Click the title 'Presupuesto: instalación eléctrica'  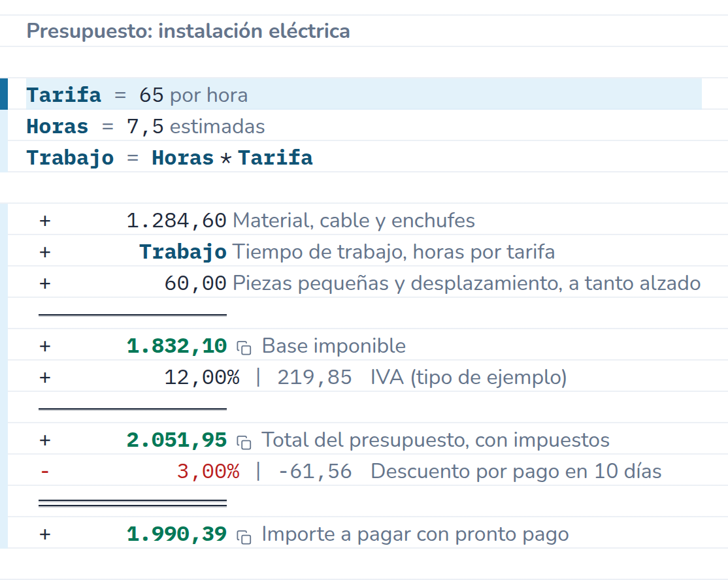click(x=188, y=31)
